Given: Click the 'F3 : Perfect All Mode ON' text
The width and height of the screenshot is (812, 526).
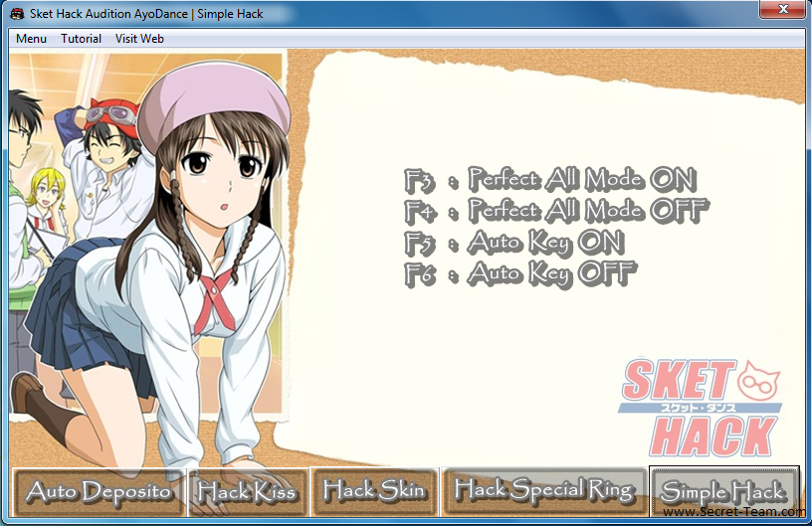Looking at the screenshot, I should 550,180.
